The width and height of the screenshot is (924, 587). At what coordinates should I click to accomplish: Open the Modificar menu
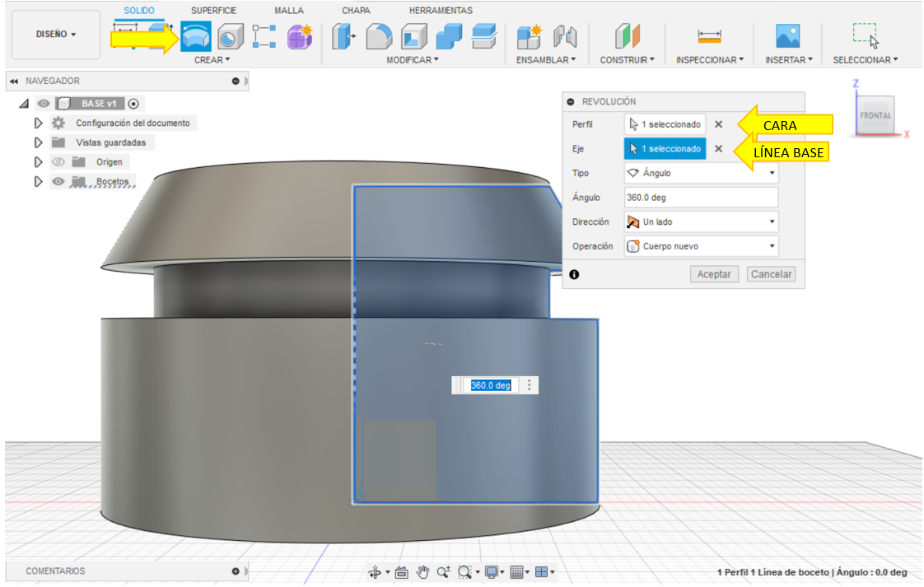(413, 60)
